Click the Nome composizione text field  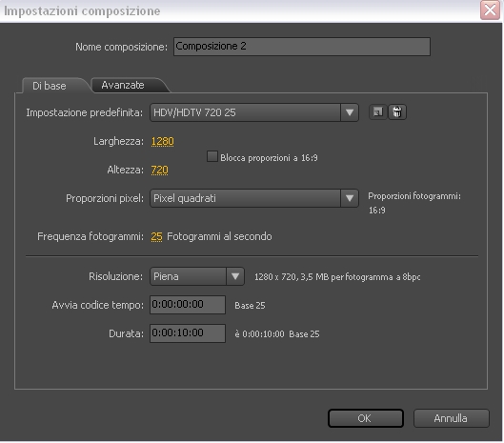click(x=301, y=47)
